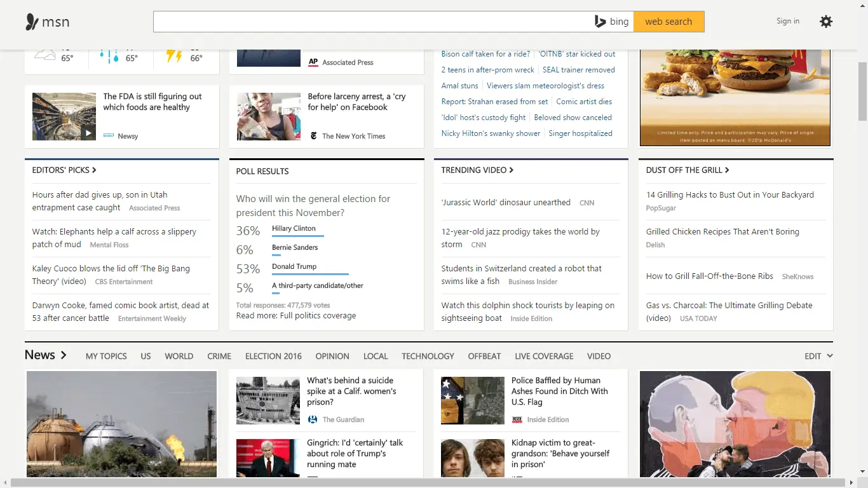Click the Sign in link
The image size is (868, 488).
coord(788,21)
